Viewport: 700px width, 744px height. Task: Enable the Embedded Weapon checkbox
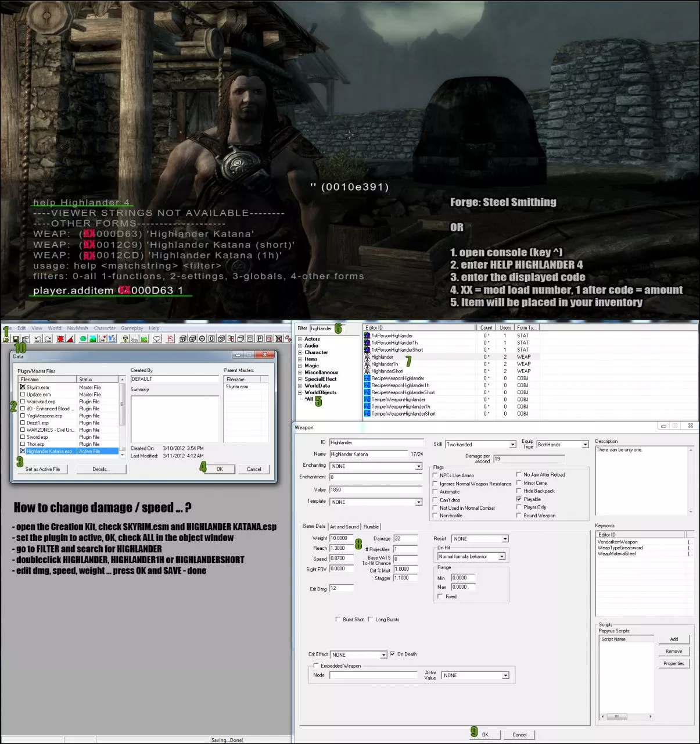click(x=316, y=666)
